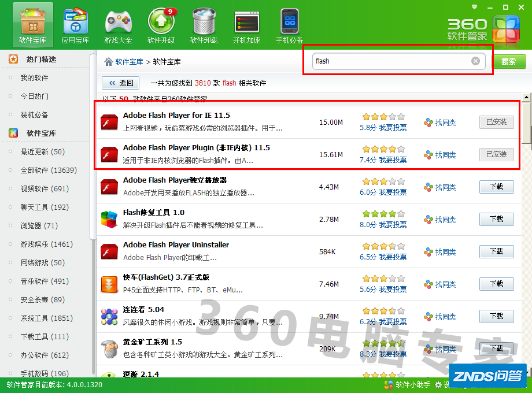Click the 软件宝库 section icon in sidebar
This screenshot has width=532, height=393.
pos(13,133)
